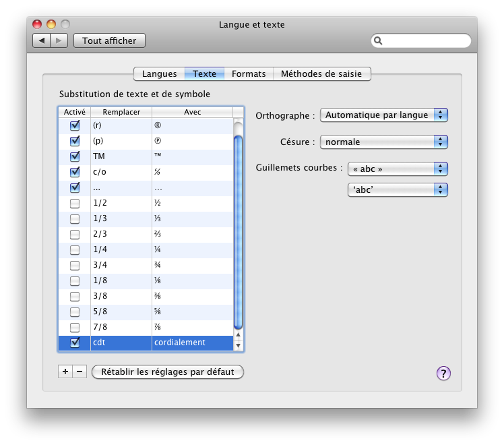Screen dimensions: 504x445
Task: Tick the 3/8 fraction checkbox
Action: click(x=75, y=296)
